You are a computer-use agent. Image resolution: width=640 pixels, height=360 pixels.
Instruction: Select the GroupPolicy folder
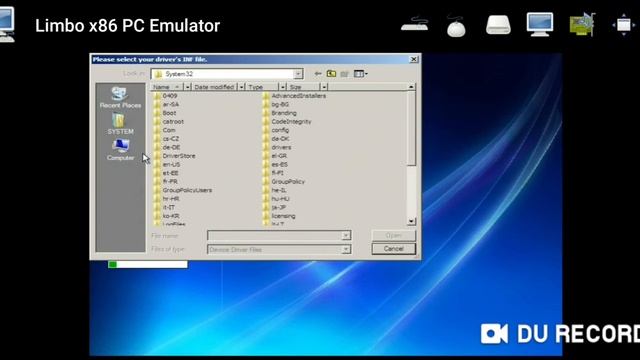pyautogui.click(x=284, y=181)
